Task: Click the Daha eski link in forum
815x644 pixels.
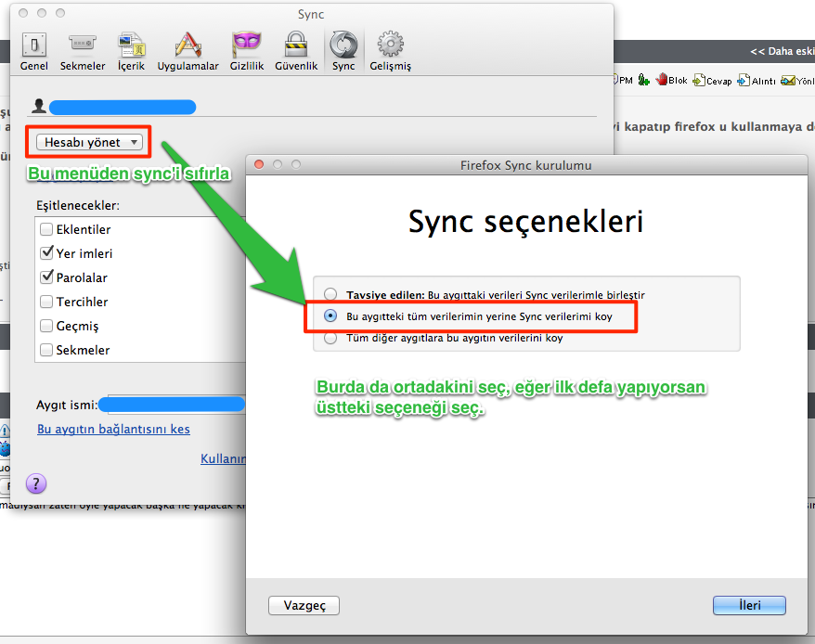Action: point(782,51)
